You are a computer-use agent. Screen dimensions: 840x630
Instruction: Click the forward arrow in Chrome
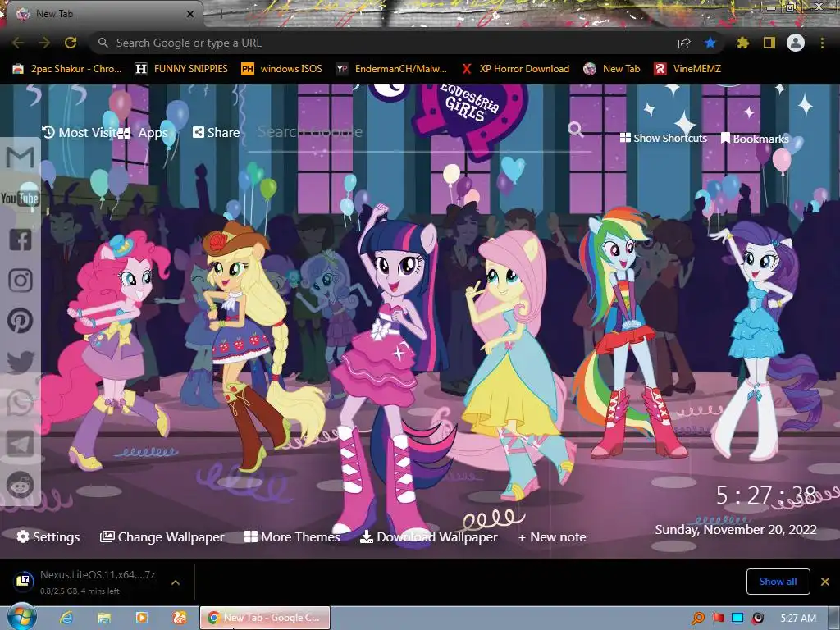pyautogui.click(x=44, y=43)
